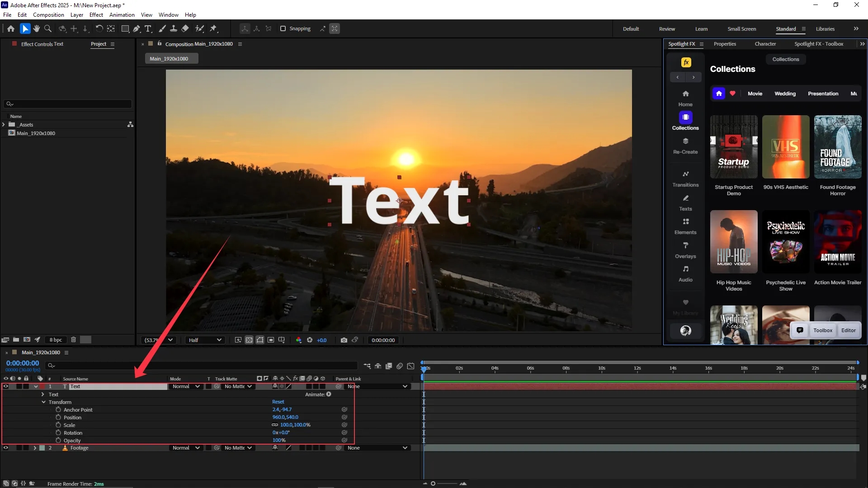
Task: Hide the Text layer with eye icon
Action: [6, 386]
